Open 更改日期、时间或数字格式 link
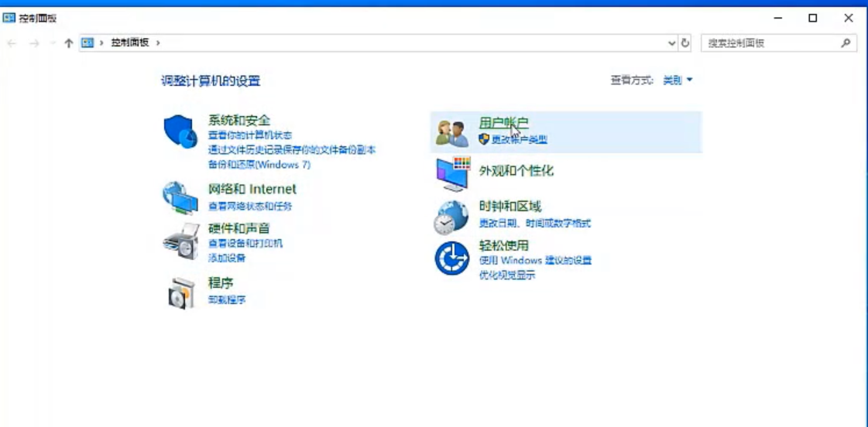The height and width of the screenshot is (427, 868). click(x=534, y=224)
